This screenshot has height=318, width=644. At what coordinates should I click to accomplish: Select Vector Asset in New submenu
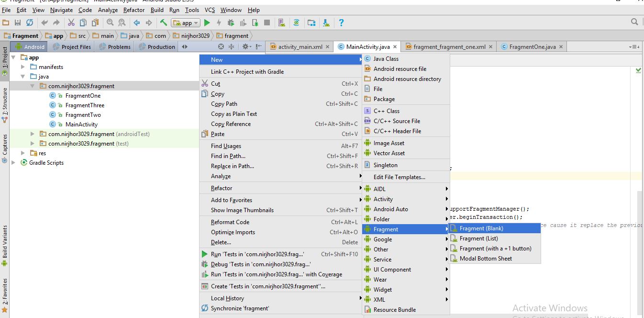click(406, 153)
